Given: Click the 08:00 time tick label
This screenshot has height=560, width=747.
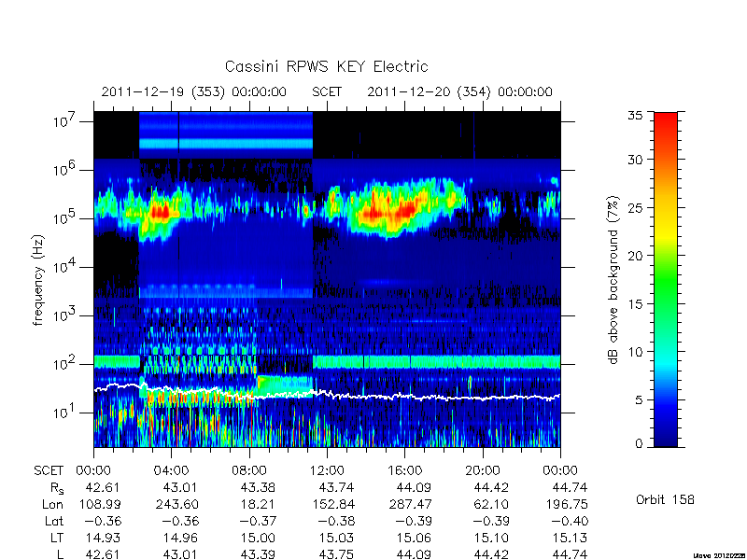Looking at the screenshot, I should coord(249,471).
